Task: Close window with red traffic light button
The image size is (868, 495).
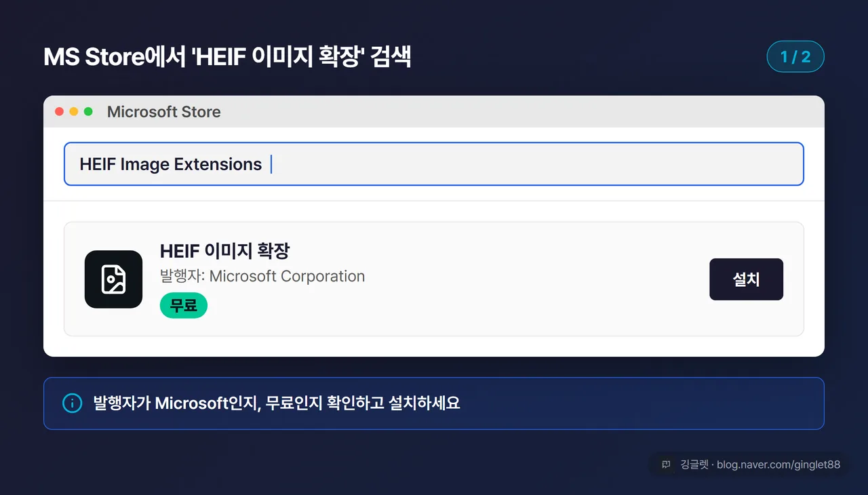Action: (x=59, y=112)
